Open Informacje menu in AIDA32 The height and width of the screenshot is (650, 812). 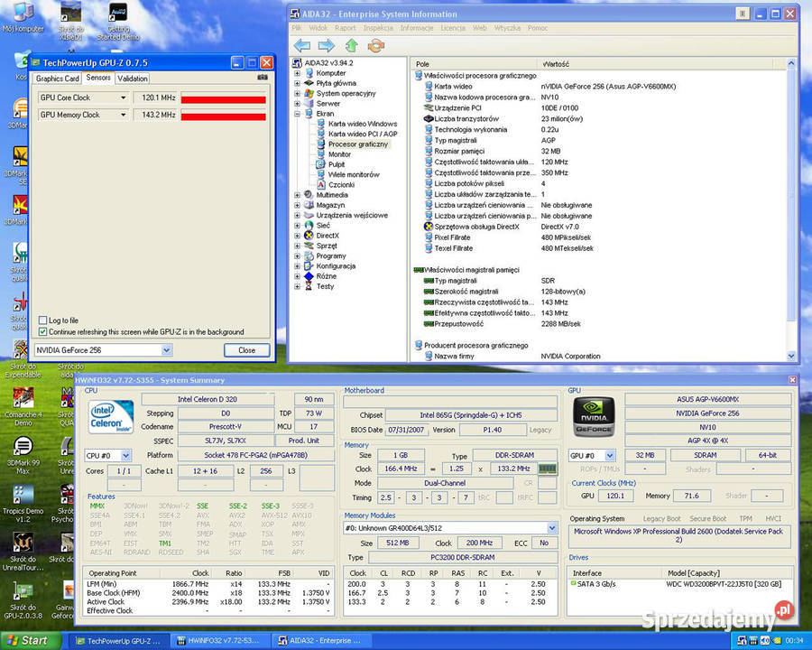click(x=416, y=28)
